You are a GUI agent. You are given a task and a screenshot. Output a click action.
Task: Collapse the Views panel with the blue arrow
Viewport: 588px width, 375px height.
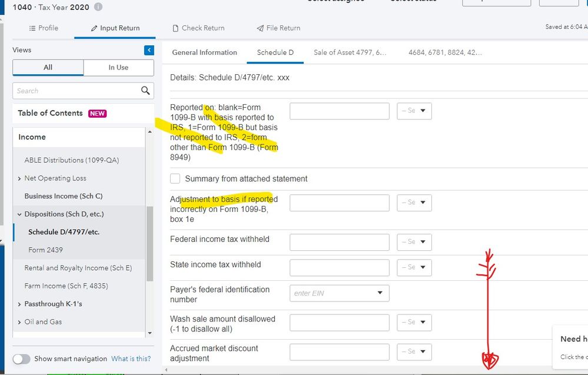pos(149,51)
